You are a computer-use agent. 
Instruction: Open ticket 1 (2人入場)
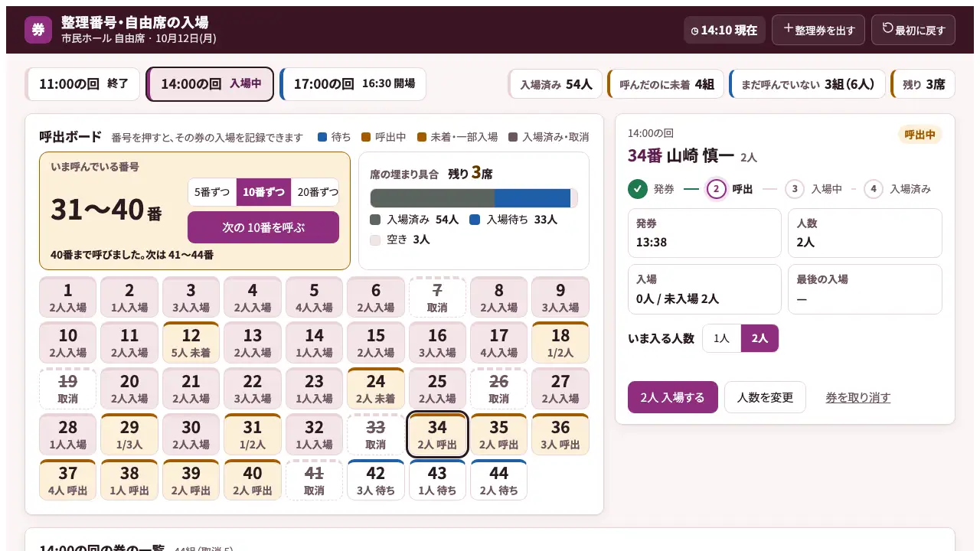(67, 297)
